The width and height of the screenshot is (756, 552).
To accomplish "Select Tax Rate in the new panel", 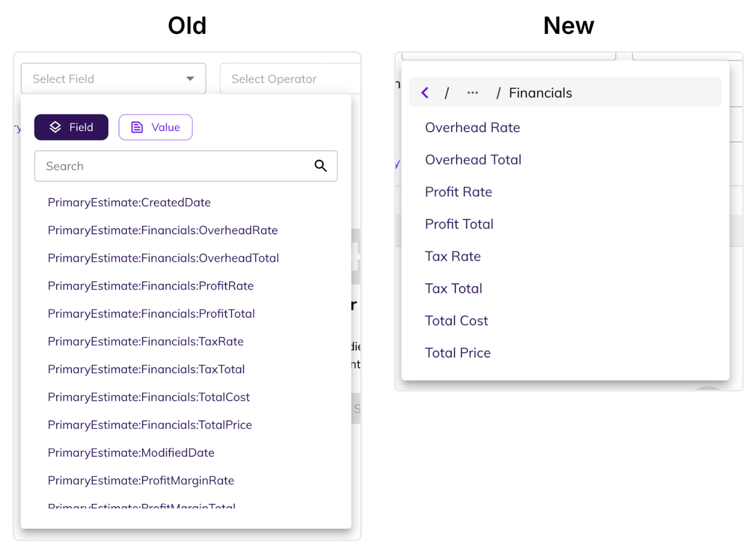I will coord(452,256).
